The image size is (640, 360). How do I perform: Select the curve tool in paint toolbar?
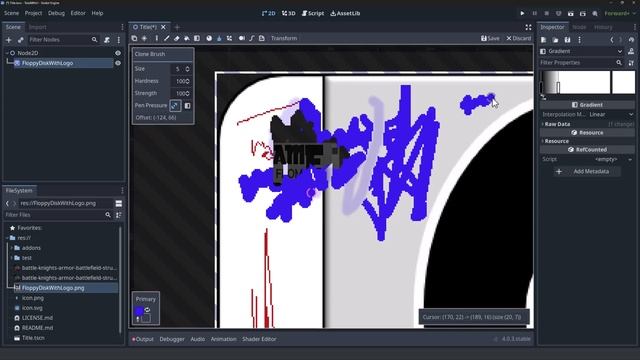pyautogui.click(x=252, y=38)
